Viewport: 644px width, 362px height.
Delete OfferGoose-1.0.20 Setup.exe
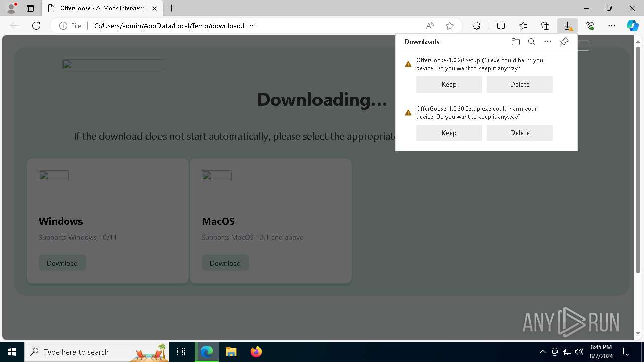pos(520,133)
